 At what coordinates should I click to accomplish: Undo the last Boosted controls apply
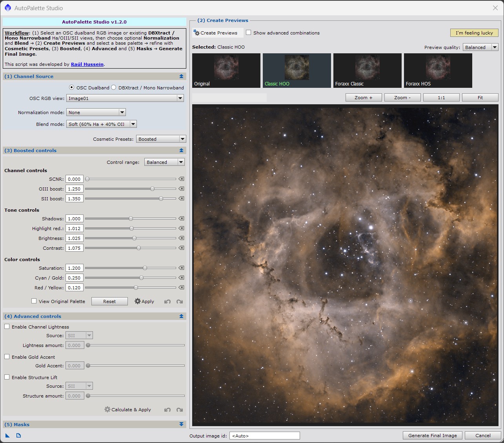point(167,301)
